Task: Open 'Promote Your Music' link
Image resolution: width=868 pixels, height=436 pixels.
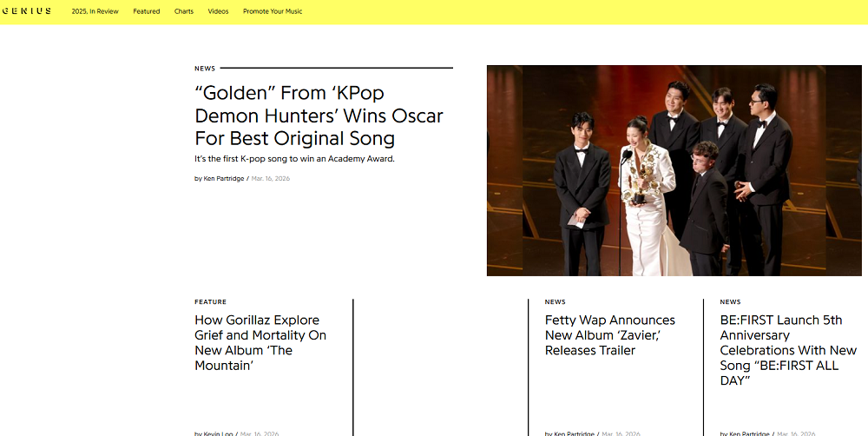Action: (x=273, y=11)
